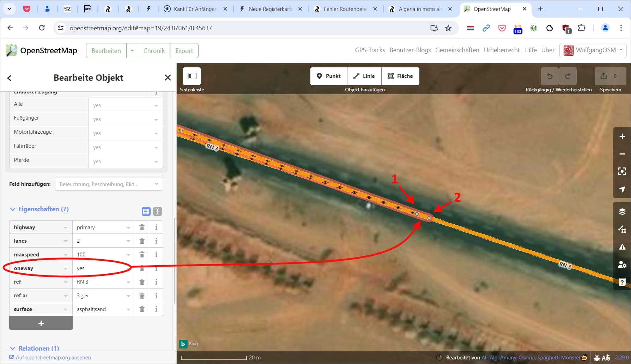Select the Linie drawing tool

364,76
